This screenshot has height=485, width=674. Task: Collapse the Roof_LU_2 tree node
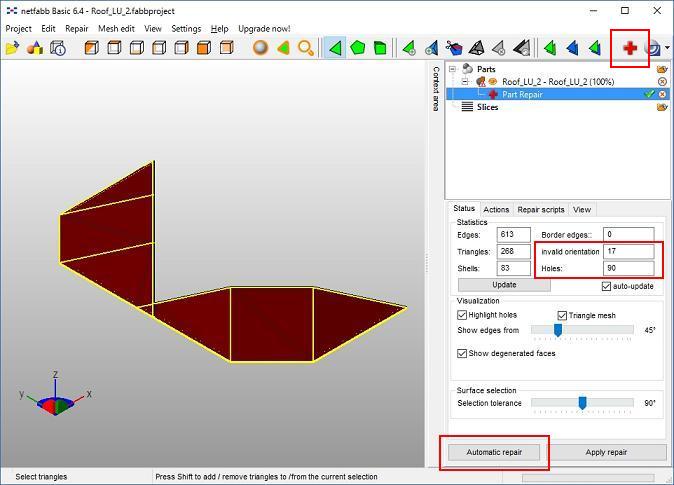(465, 82)
